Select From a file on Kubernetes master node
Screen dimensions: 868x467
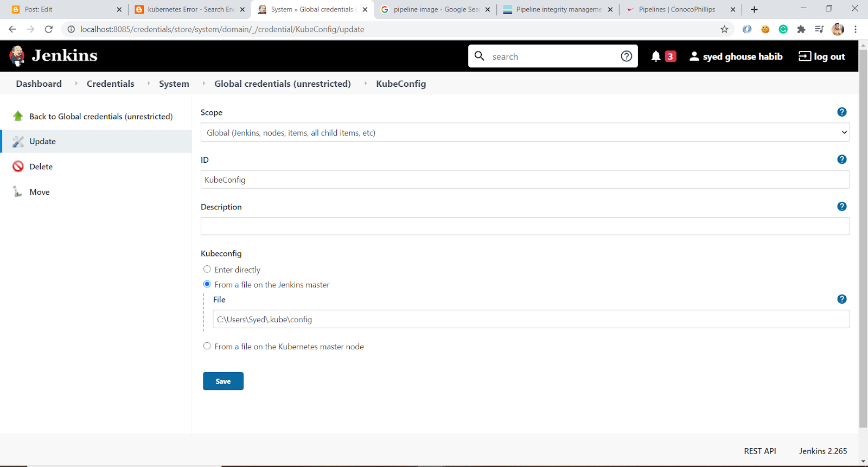(207, 346)
